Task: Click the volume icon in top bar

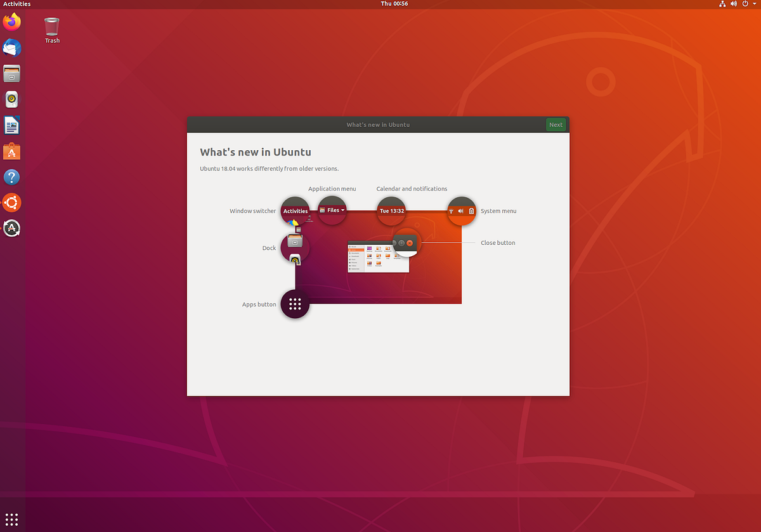Action: 734,4
